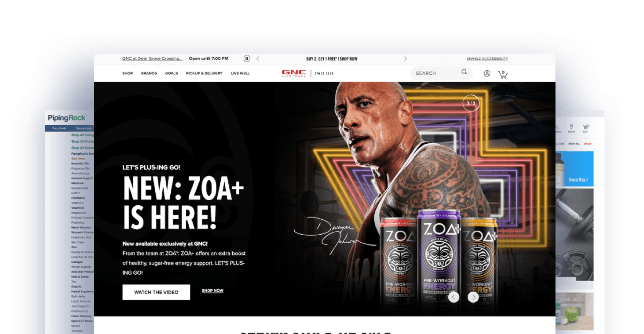This screenshot has width=644, height=334.
Task: Open the shopping cart icon
Action: click(503, 74)
